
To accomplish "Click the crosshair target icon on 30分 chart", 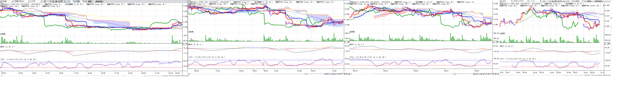I will (496, 74).
